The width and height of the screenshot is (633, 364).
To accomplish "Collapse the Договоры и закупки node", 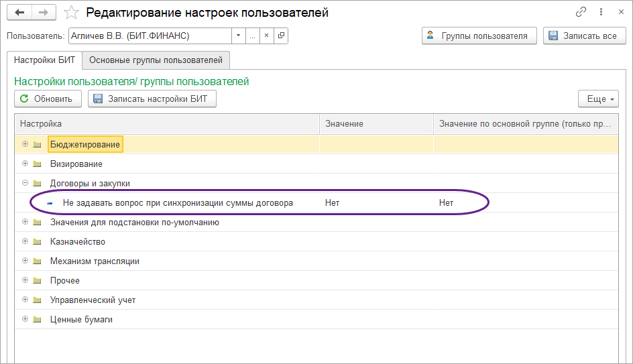I will click(25, 183).
